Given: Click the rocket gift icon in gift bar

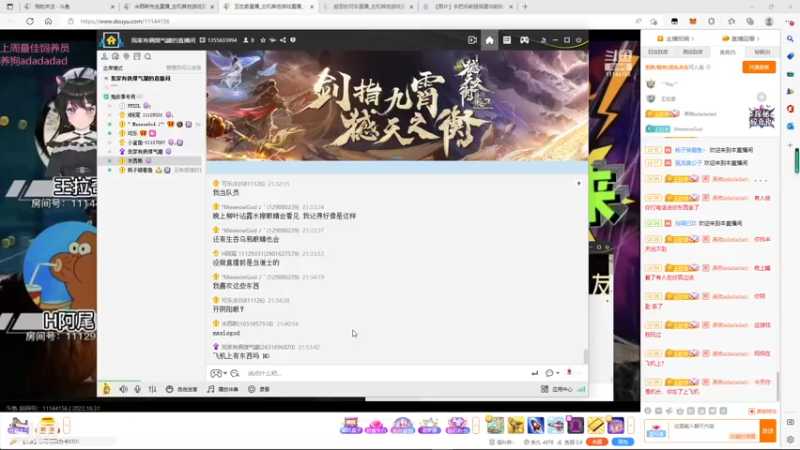Looking at the screenshot, I should [535, 424].
